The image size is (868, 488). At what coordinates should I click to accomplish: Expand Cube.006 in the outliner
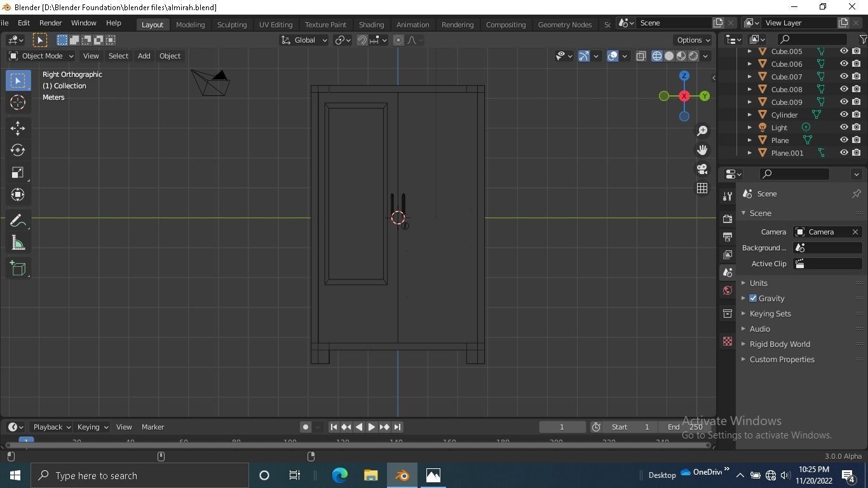[749, 64]
